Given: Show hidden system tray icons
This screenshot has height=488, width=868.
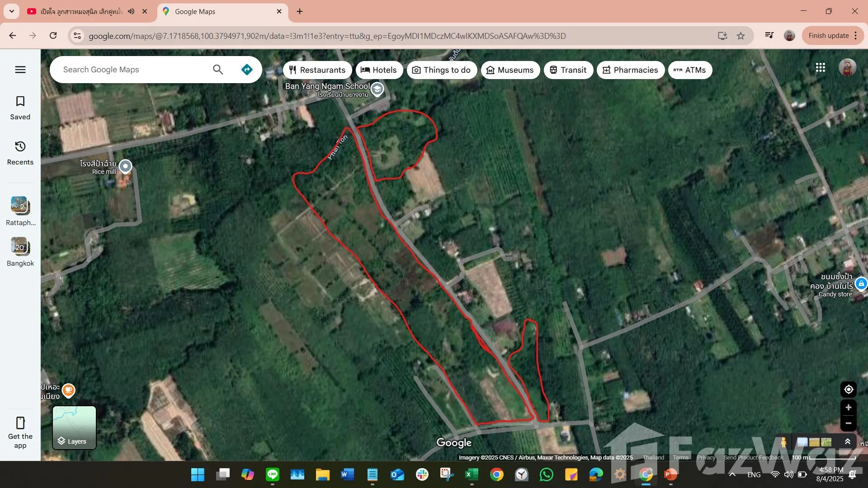Looking at the screenshot, I should pyautogui.click(x=732, y=474).
